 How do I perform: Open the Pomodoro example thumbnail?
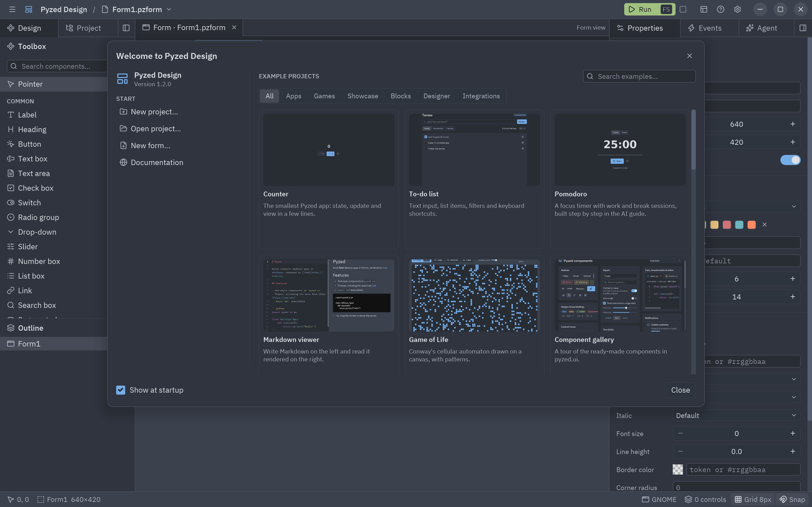(x=620, y=150)
